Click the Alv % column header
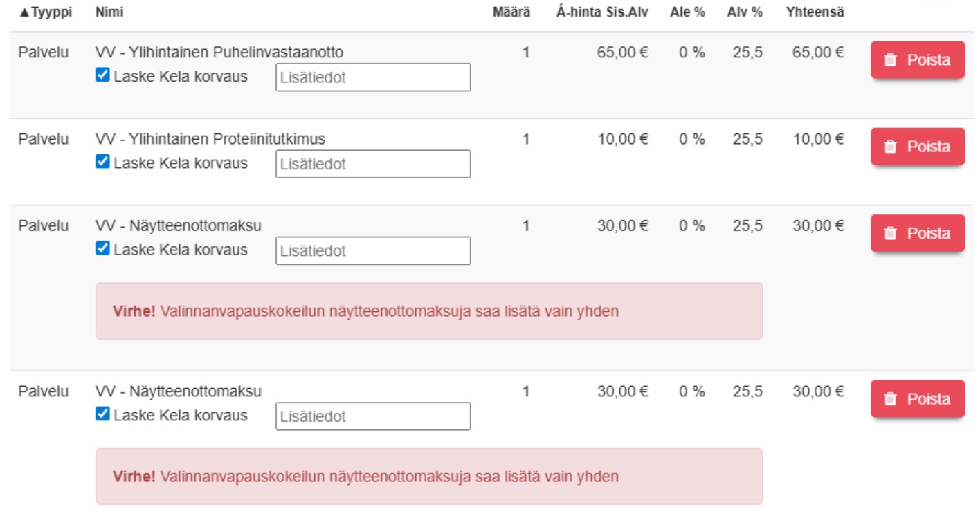Image resolution: width=980 pixels, height=527 pixels. (745, 12)
